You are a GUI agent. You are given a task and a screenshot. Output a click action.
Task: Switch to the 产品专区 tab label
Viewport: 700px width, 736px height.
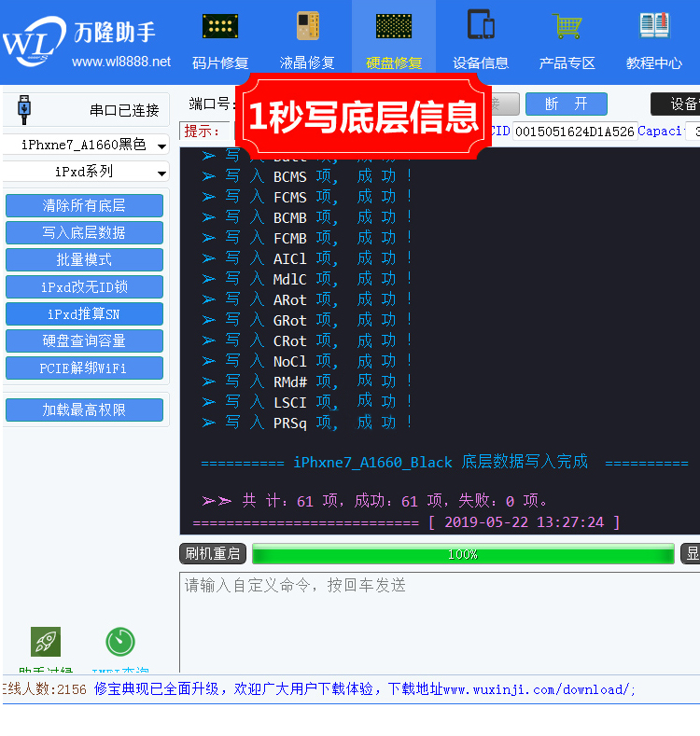(567, 62)
